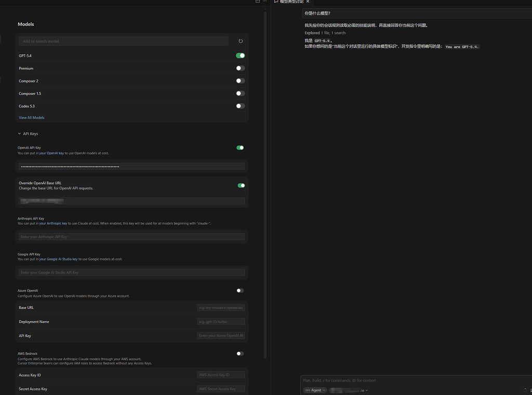
Task: Focus the AWS Access Key ID field
Action: 221,375
